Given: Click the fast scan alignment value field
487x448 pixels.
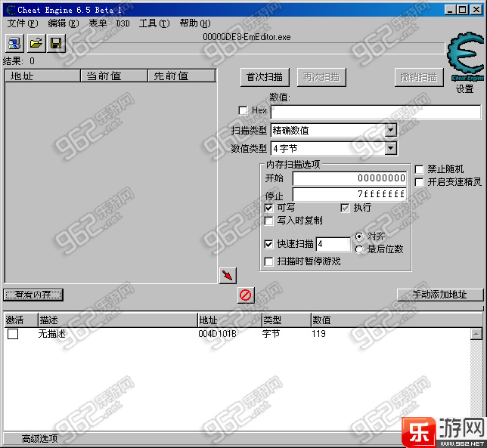Looking at the screenshot, I should pos(333,244).
